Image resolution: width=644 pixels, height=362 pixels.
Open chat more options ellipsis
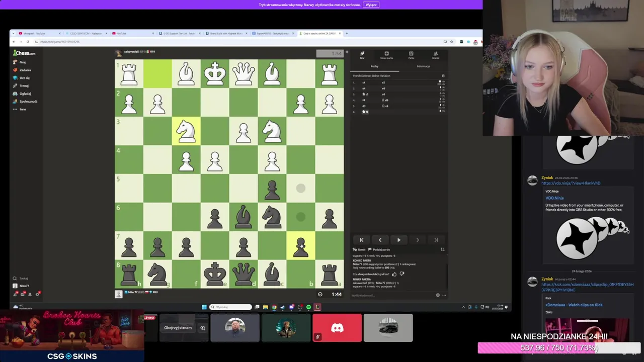(444, 295)
